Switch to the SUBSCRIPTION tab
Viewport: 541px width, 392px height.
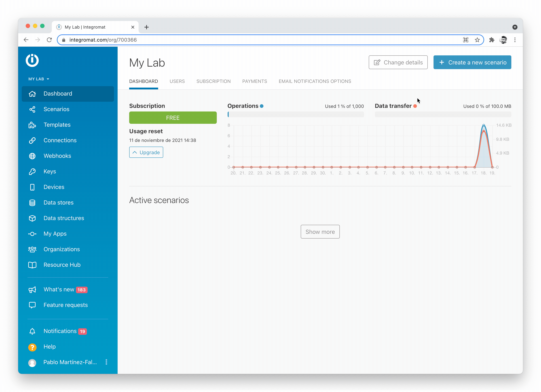tap(213, 81)
